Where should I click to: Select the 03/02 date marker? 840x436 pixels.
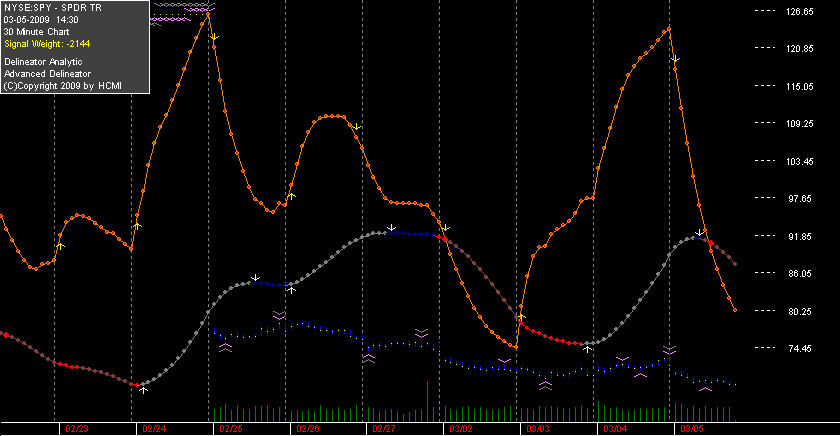(461, 429)
